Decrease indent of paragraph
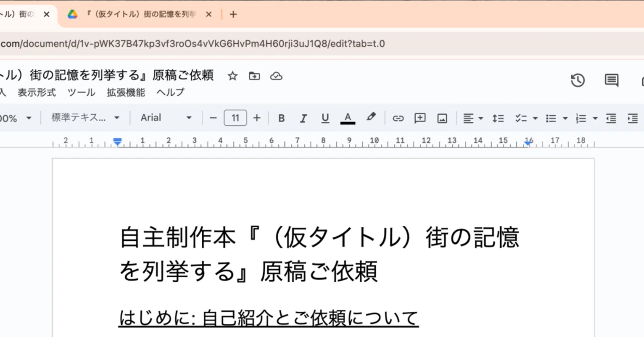644x337 pixels. click(x=611, y=118)
